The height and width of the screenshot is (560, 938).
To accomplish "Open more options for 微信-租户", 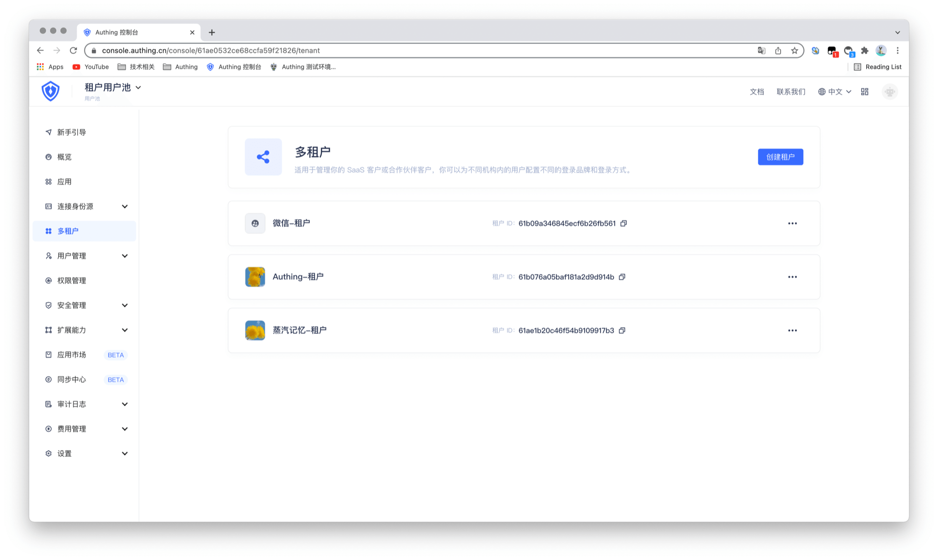I will [792, 223].
